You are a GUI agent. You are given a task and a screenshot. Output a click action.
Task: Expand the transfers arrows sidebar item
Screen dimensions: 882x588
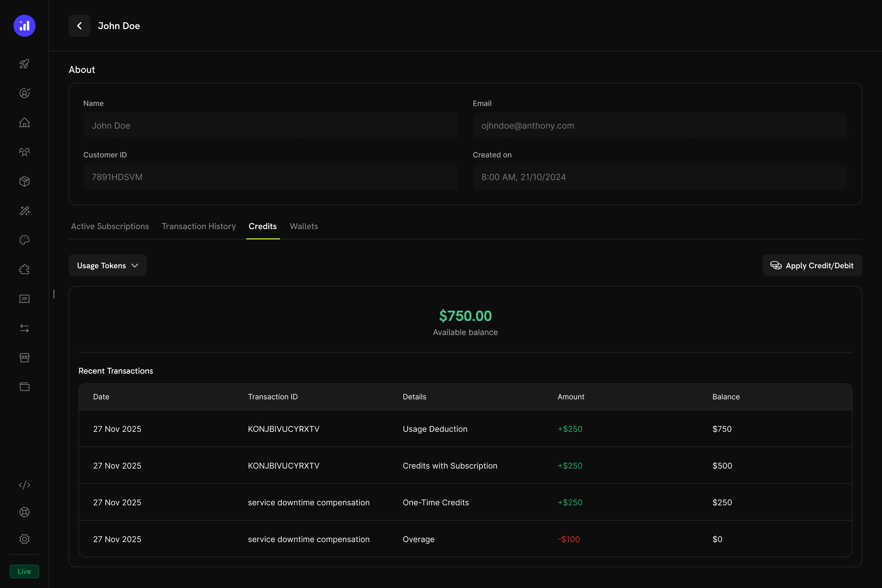(x=24, y=328)
